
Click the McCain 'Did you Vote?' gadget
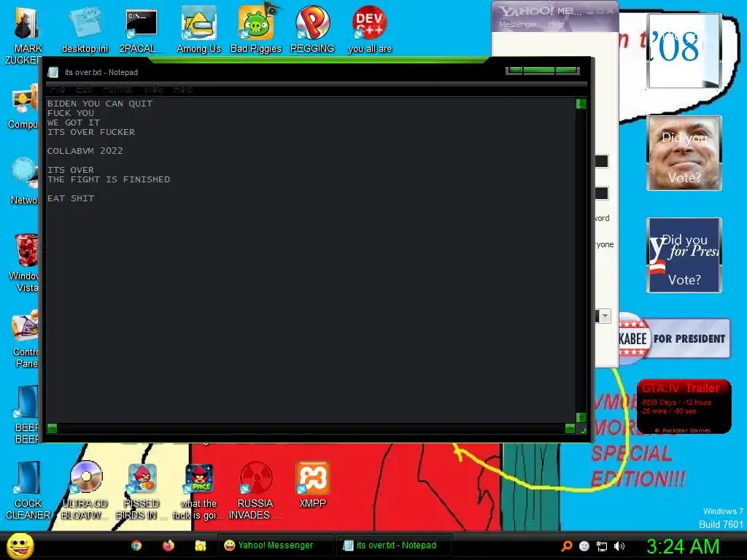(684, 153)
